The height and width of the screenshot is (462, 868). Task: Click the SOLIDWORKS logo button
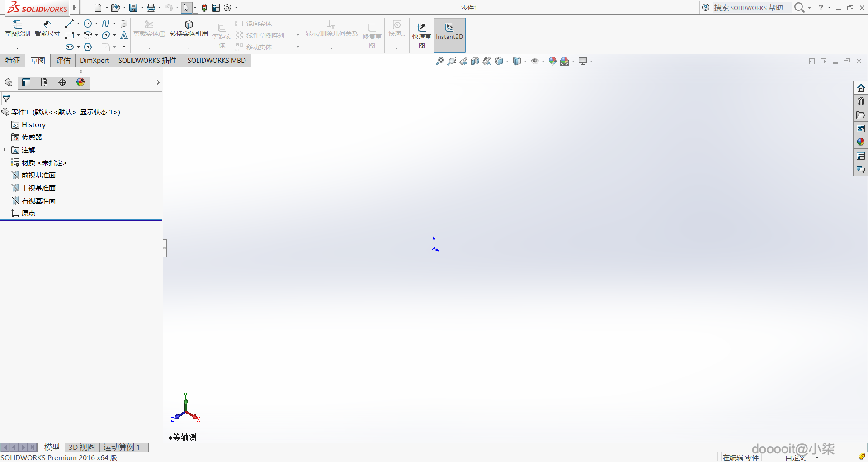click(x=38, y=8)
